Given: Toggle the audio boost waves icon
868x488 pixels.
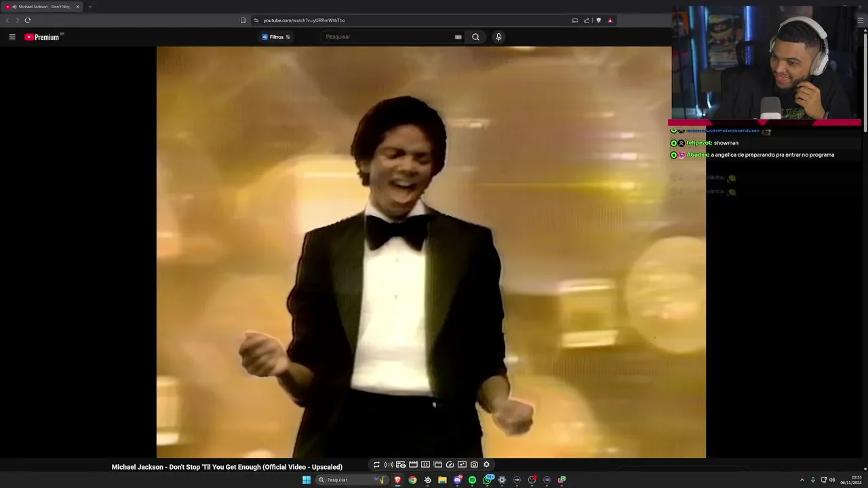Looking at the screenshot, I should [389, 464].
